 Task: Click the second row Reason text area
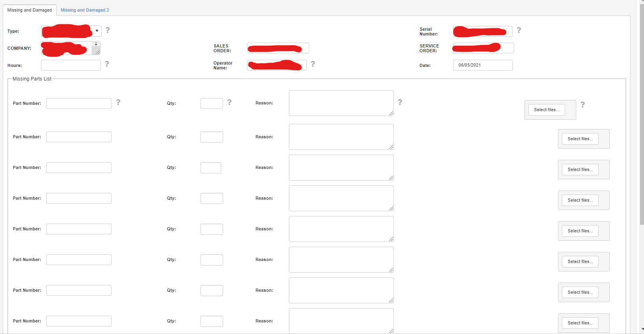[341, 137]
